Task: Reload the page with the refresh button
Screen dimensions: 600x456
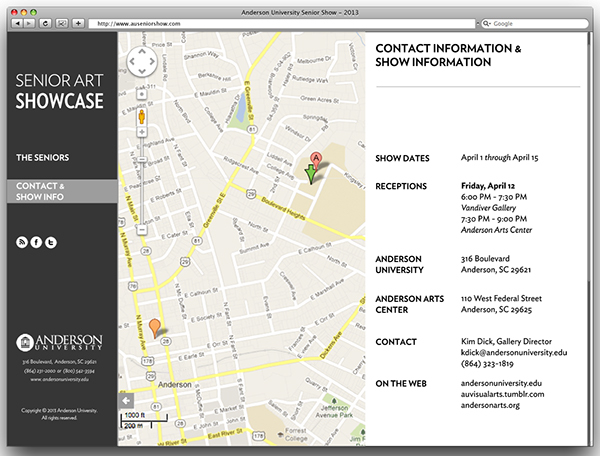Action: point(45,23)
